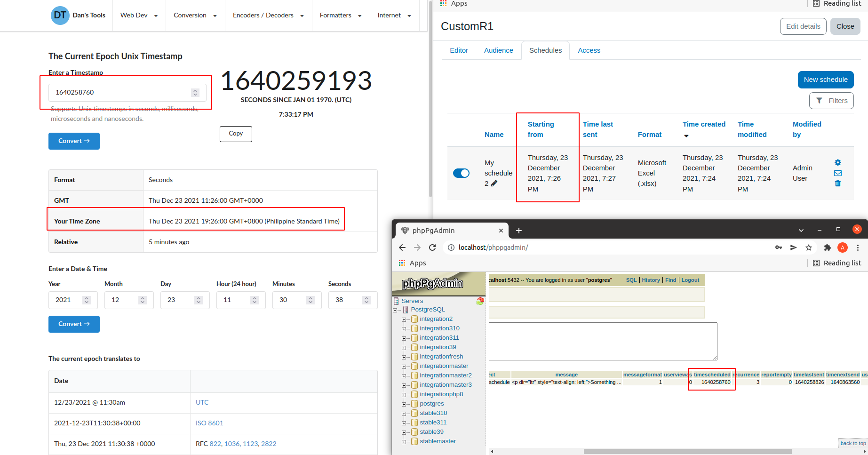Switch to the Audience tab
This screenshot has height=455, width=868.
(499, 50)
